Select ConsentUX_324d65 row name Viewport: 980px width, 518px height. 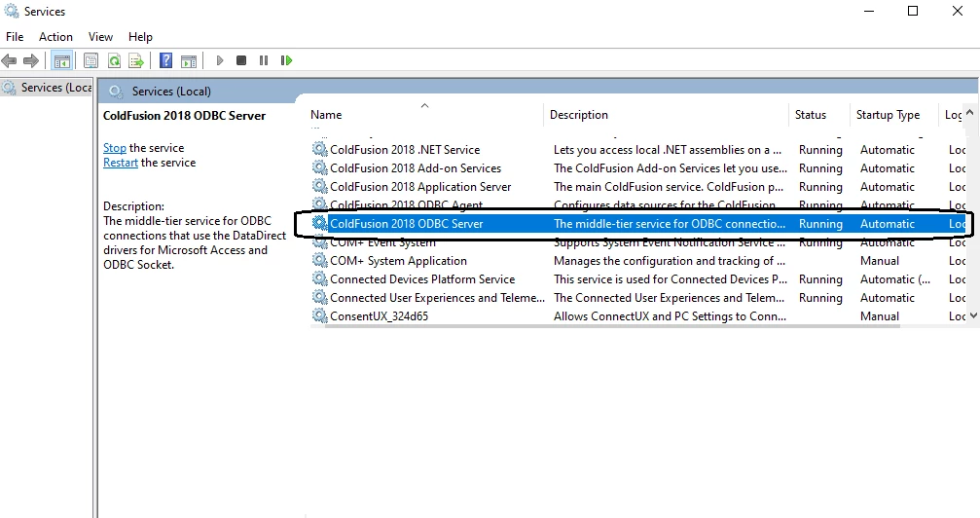click(x=380, y=316)
